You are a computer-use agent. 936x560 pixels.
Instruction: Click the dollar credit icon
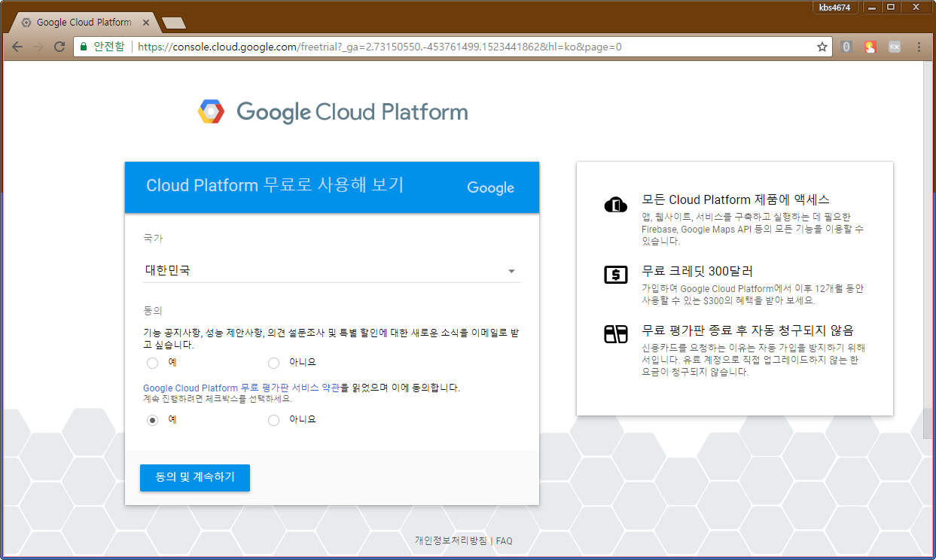tap(615, 275)
